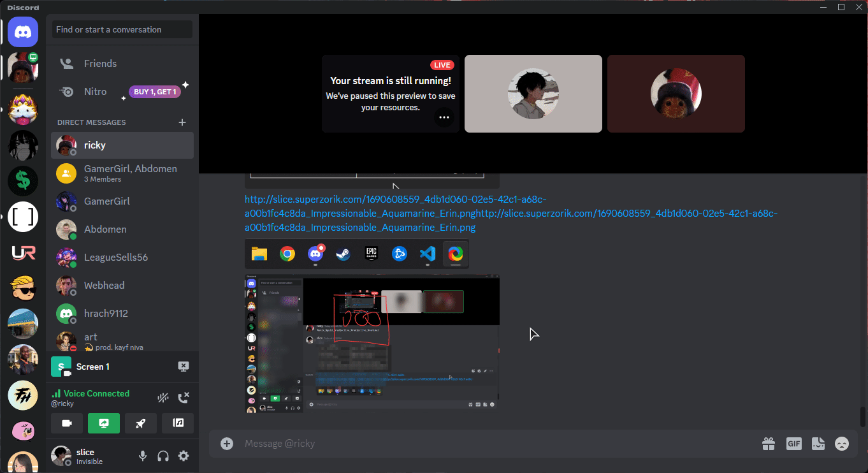Viewport: 868px width, 473px height.
Task: Open the emoji picker
Action: (x=842, y=444)
